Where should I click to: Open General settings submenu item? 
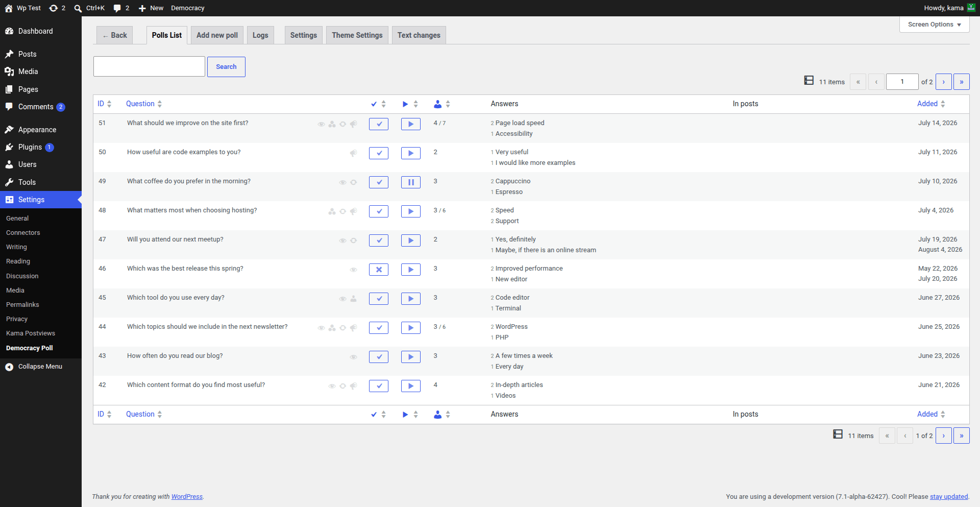coord(17,219)
